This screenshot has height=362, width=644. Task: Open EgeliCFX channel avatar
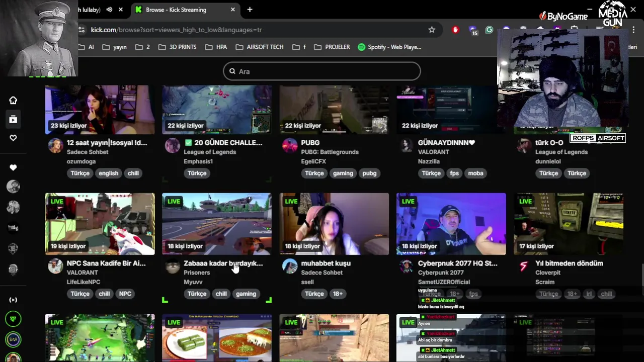[x=290, y=146]
